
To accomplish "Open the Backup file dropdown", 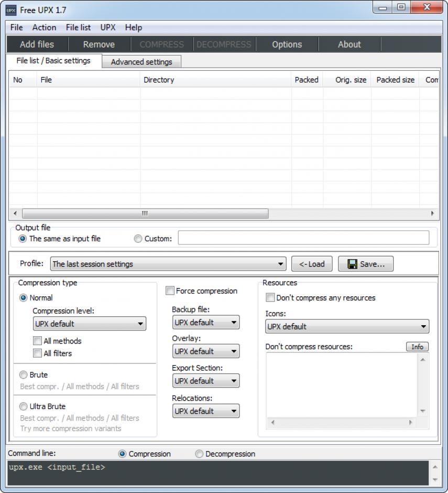I will click(x=206, y=323).
